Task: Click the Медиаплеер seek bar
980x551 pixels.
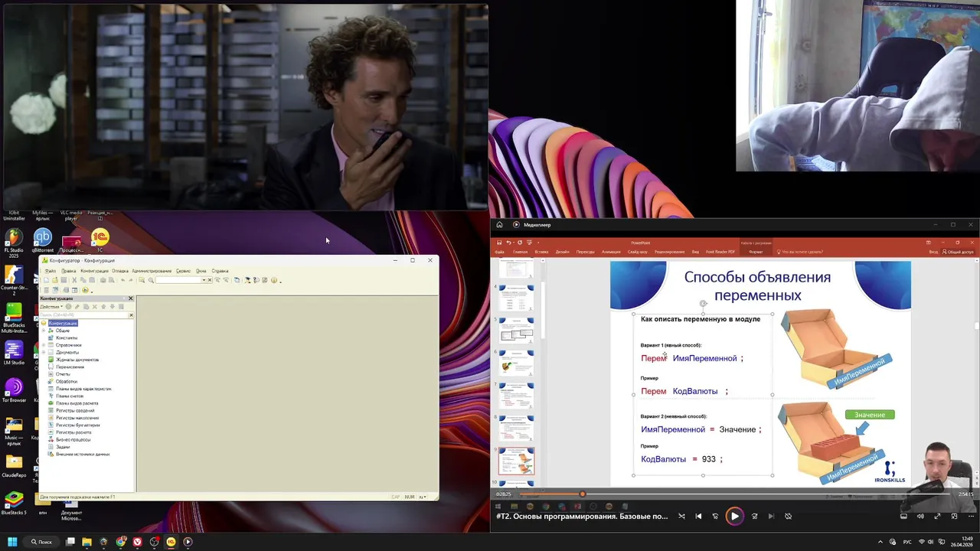Action: [x=735, y=494]
